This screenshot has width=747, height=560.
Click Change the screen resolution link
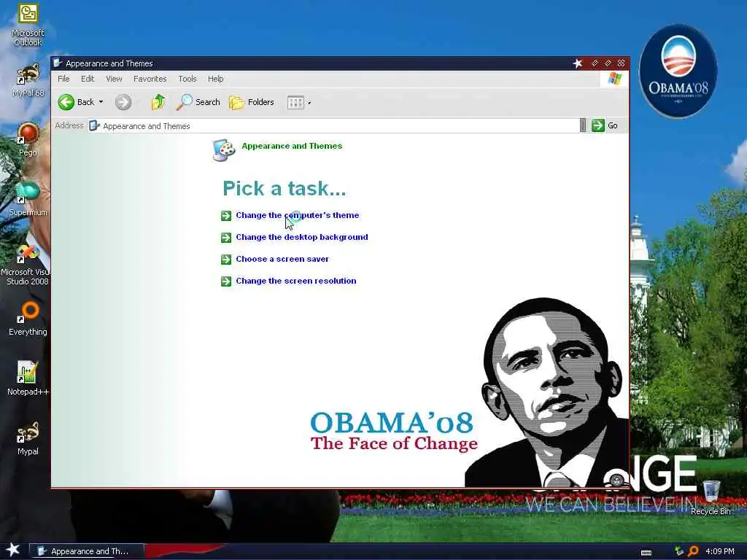[296, 281]
